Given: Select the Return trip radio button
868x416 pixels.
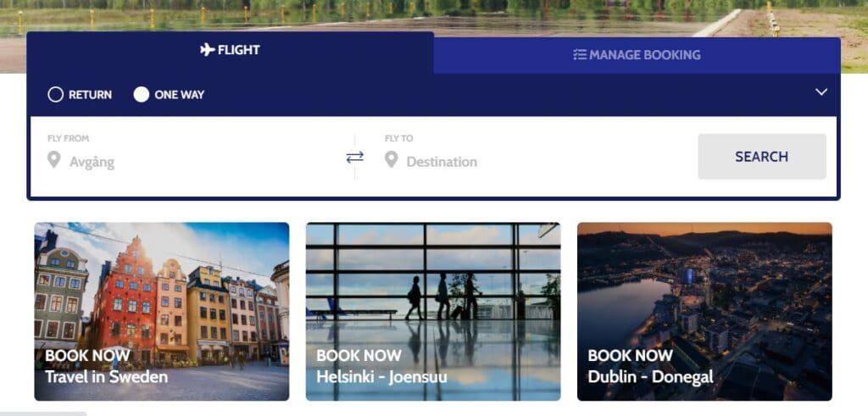Looking at the screenshot, I should pos(55,95).
